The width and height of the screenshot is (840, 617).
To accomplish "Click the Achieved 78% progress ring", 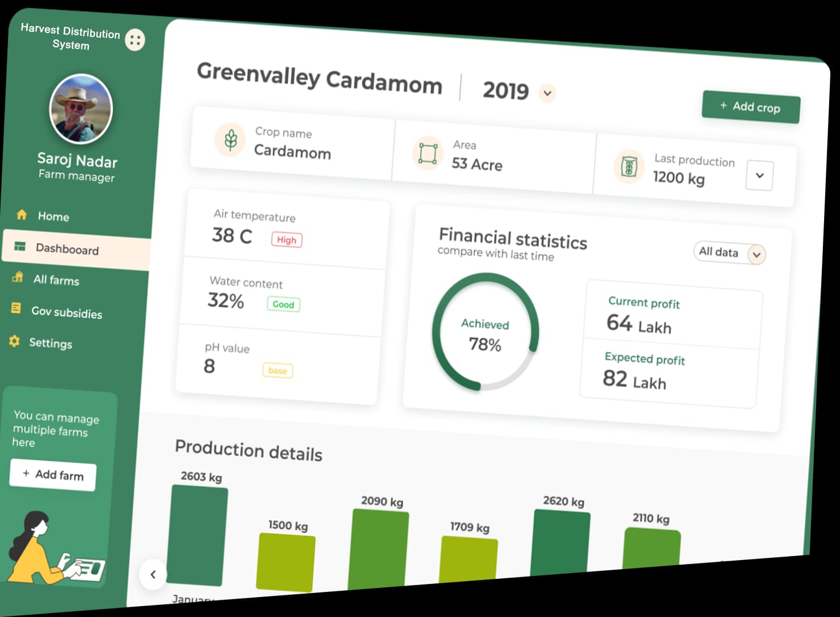I will click(x=485, y=333).
